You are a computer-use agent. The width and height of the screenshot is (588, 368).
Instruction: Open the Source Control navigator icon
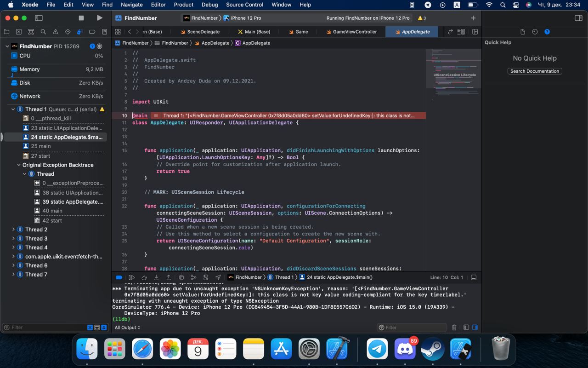click(x=19, y=32)
